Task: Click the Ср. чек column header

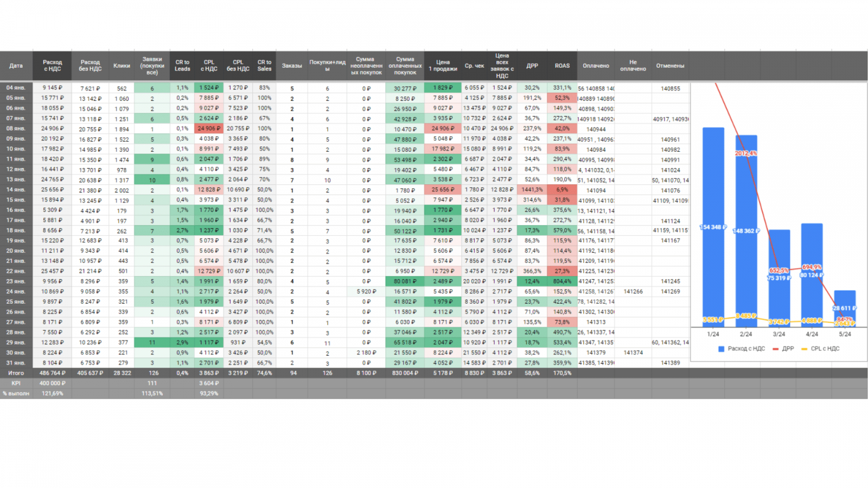Action: [x=474, y=66]
